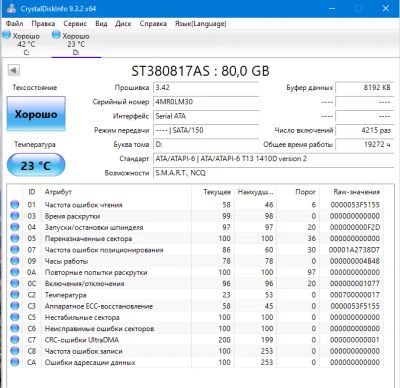Click the 23 °C temperature button
Screen dimensions: 400x388
(x=36, y=165)
